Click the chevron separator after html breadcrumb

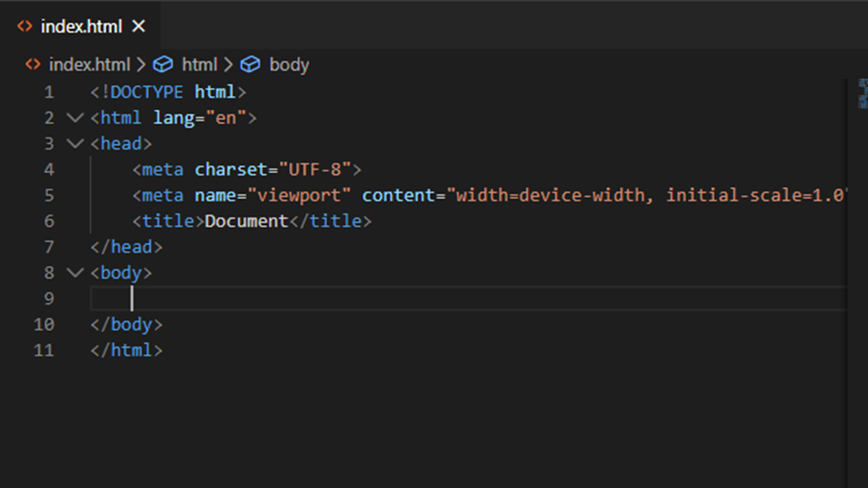pos(229,65)
